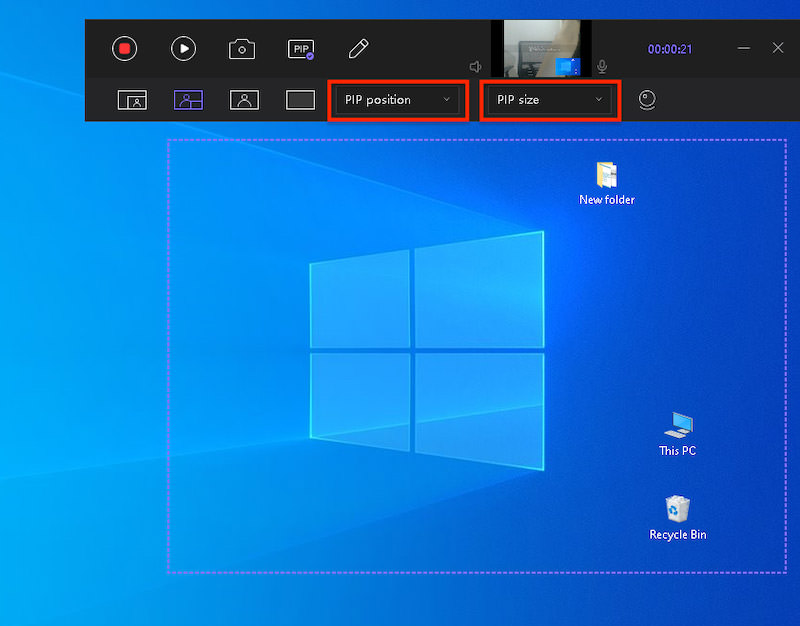Click the webcam settings icon
The height and width of the screenshot is (626, 800).
point(647,100)
